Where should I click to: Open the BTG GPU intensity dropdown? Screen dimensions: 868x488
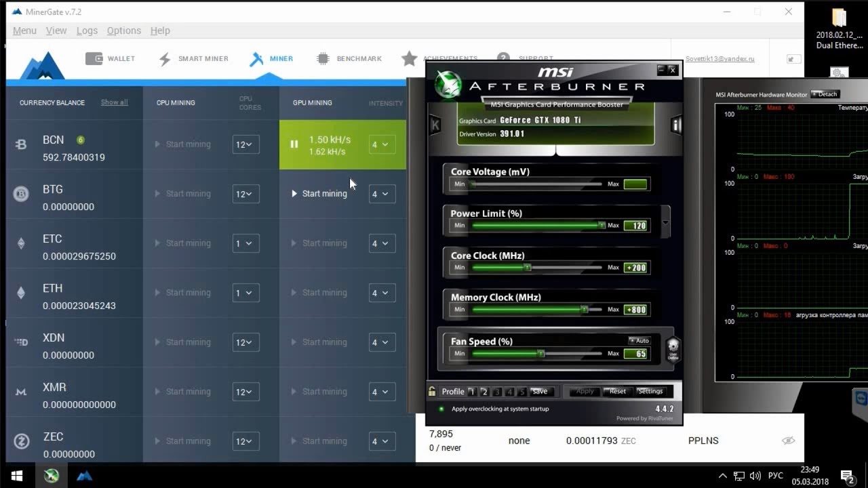click(381, 194)
